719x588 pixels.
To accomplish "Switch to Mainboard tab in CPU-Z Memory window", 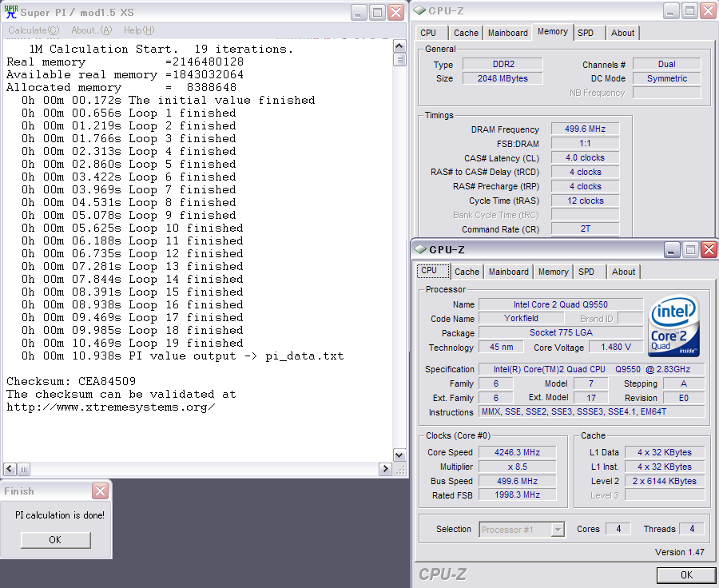I will pos(507,33).
